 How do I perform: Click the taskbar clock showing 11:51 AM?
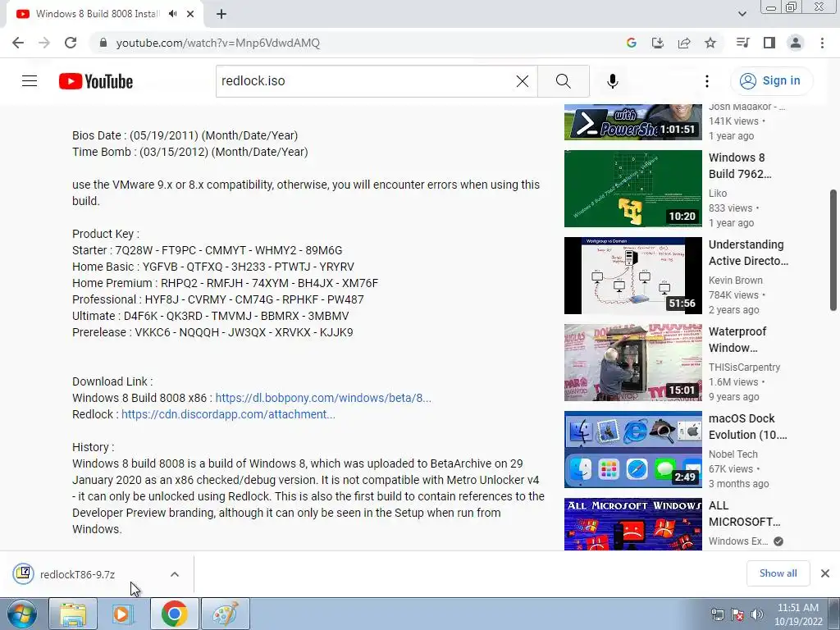[798, 614]
